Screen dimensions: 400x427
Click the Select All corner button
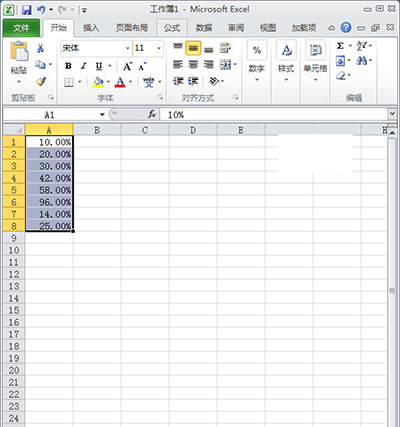[14, 130]
